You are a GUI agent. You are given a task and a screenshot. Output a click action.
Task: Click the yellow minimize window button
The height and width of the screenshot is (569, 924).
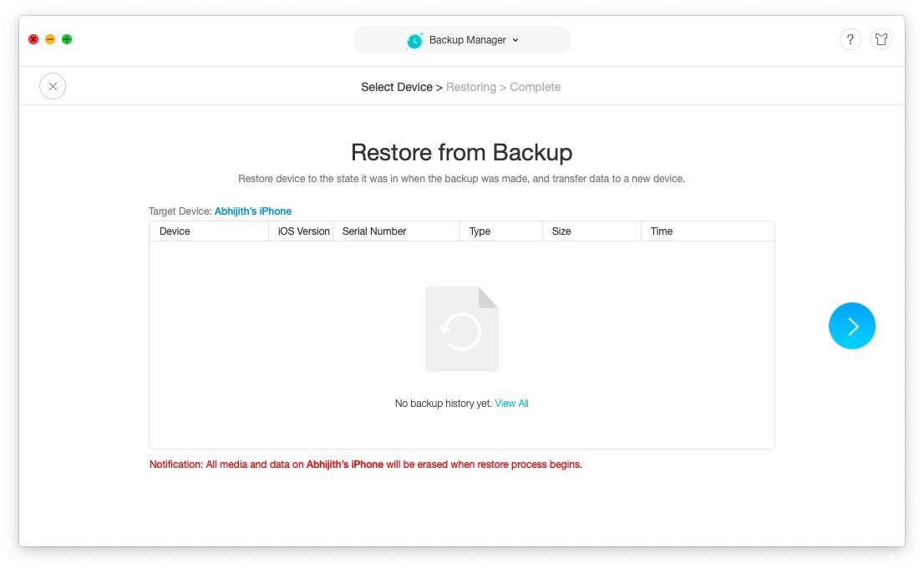tap(50, 39)
